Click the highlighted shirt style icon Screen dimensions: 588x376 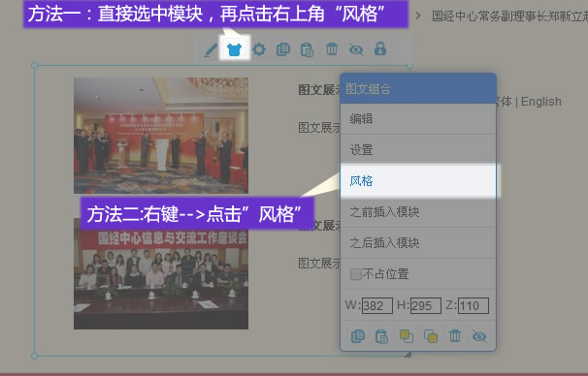pyautogui.click(x=235, y=49)
